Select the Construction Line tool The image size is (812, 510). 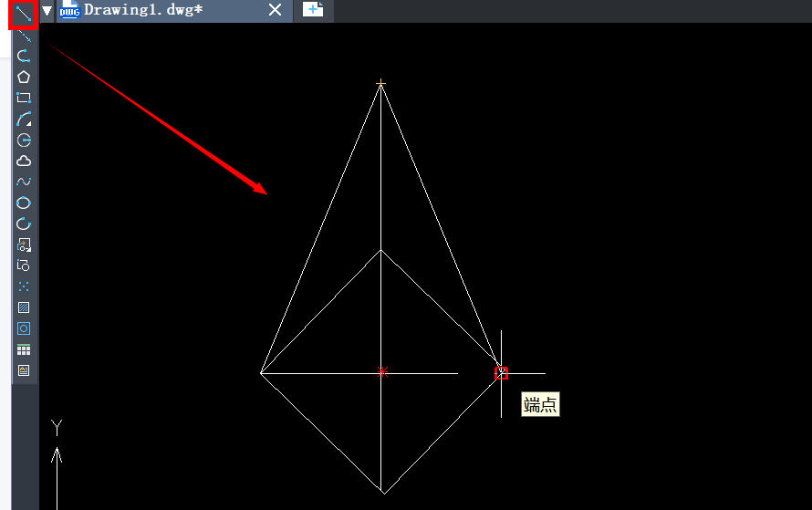tap(24, 35)
